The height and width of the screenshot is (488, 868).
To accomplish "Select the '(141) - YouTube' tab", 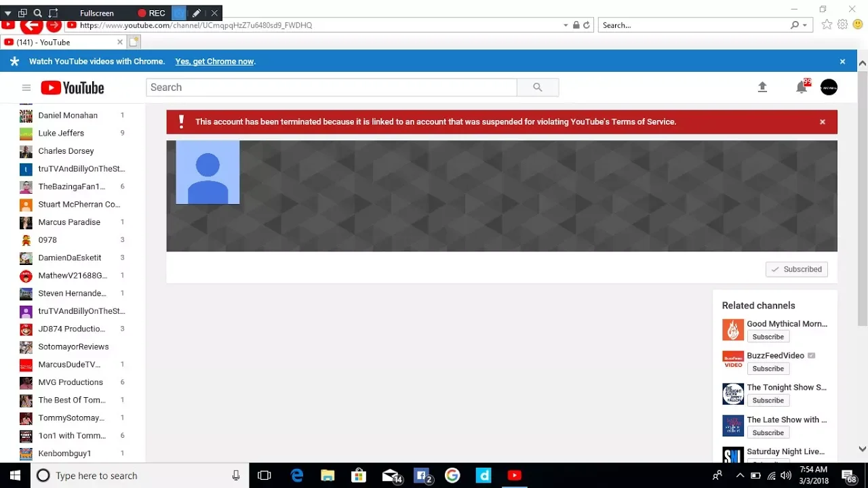I will [62, 42].
